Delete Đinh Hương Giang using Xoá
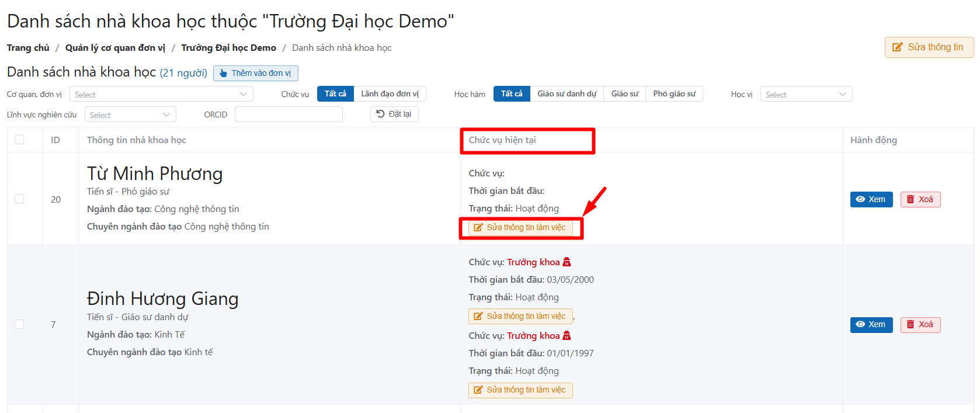 (x=920, y=324)
